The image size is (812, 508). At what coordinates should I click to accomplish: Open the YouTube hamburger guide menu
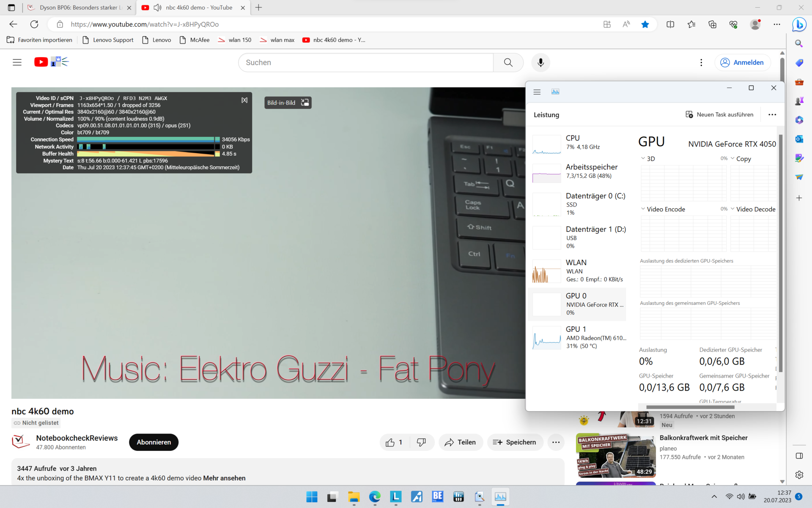click(17, 63)
